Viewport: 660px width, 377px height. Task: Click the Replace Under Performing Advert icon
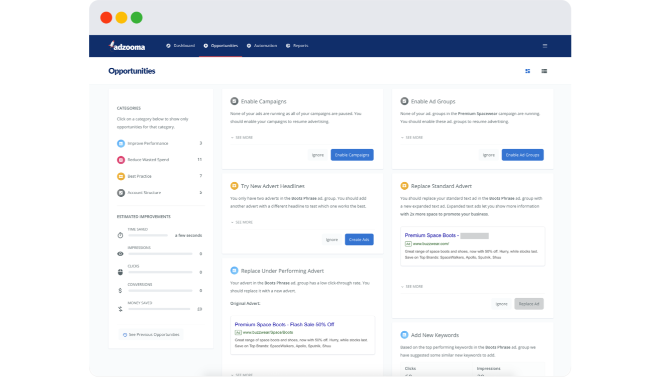click(x=234, y=271)
